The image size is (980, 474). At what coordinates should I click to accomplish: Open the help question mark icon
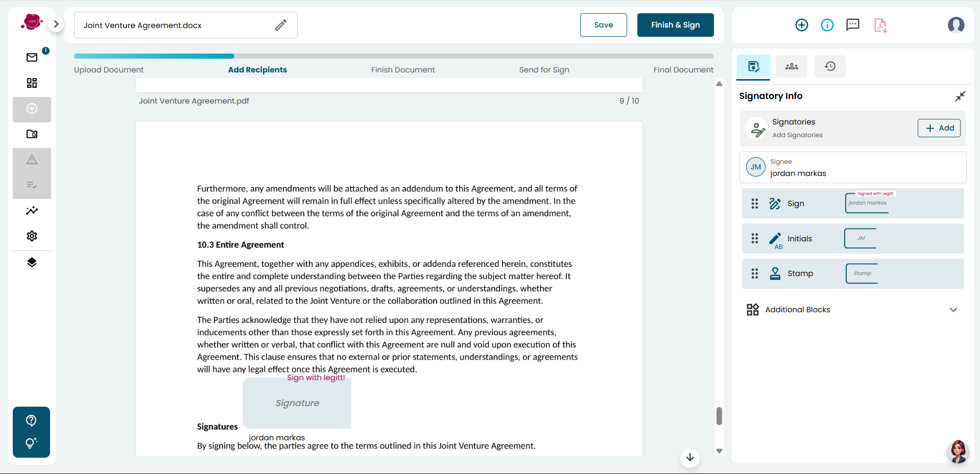click(x=31, y=420)
